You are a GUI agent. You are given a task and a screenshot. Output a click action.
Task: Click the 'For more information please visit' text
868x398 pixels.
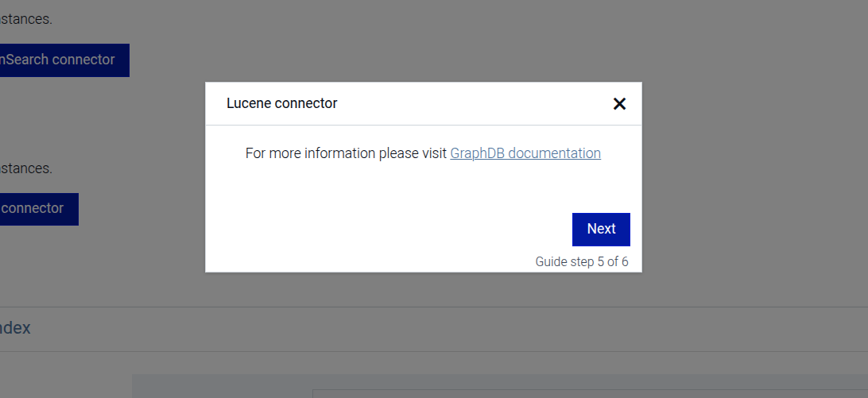pos(346,153)
